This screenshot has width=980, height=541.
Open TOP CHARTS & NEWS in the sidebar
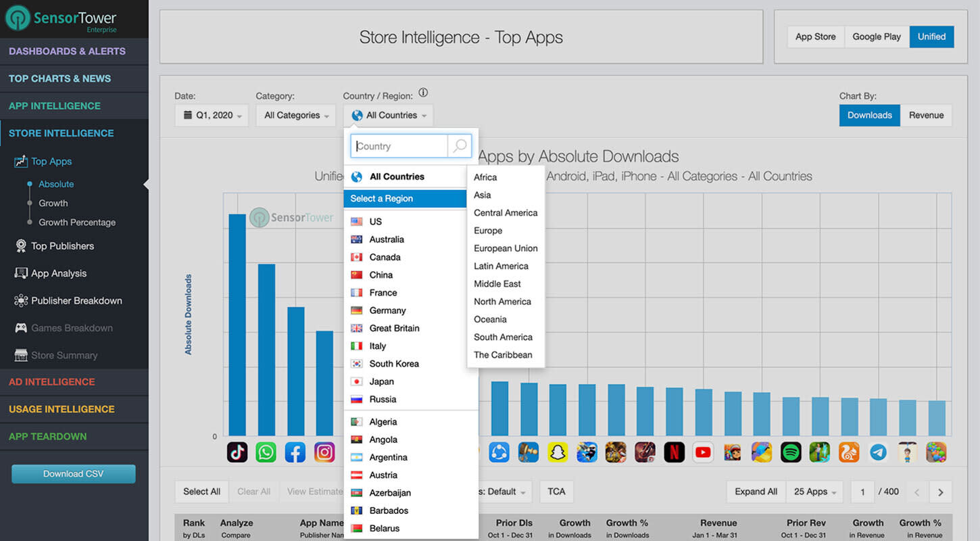point(59,78)
